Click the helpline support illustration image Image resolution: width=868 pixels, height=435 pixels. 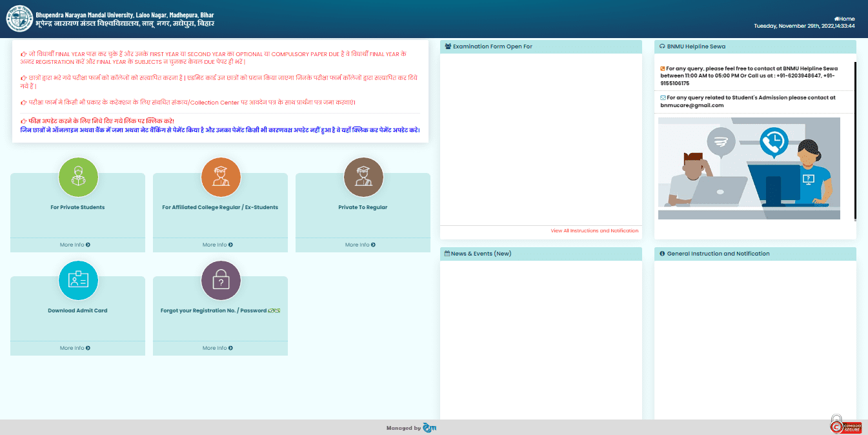pyautogui.click(x=749, y=168)
